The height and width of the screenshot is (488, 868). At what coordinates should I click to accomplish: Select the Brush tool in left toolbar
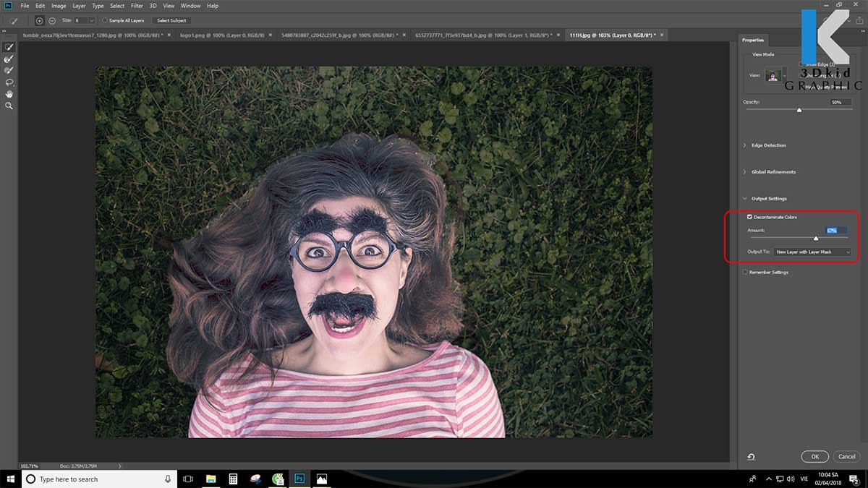9,70
